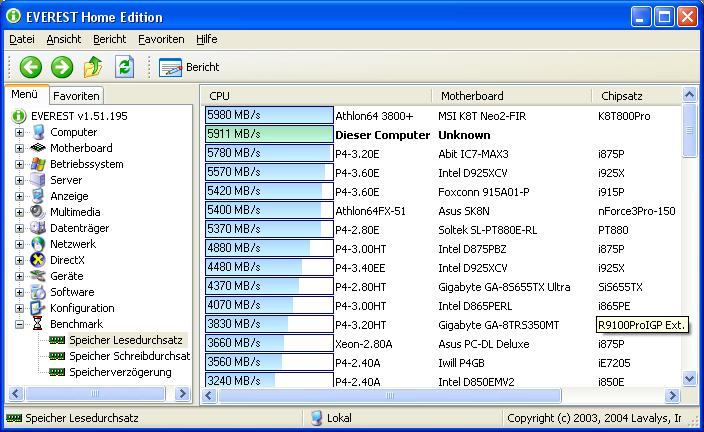Screen dimensions: 704x432
Task: Click the Netzwerk globe icon
Action: (38, 244)
